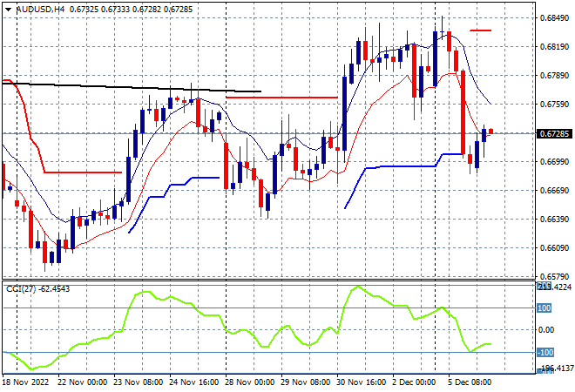Image resolution: width=575 pixels, height=392 pixels.
Task: Click the current price label 0.67285
Action: click(554, 134)
